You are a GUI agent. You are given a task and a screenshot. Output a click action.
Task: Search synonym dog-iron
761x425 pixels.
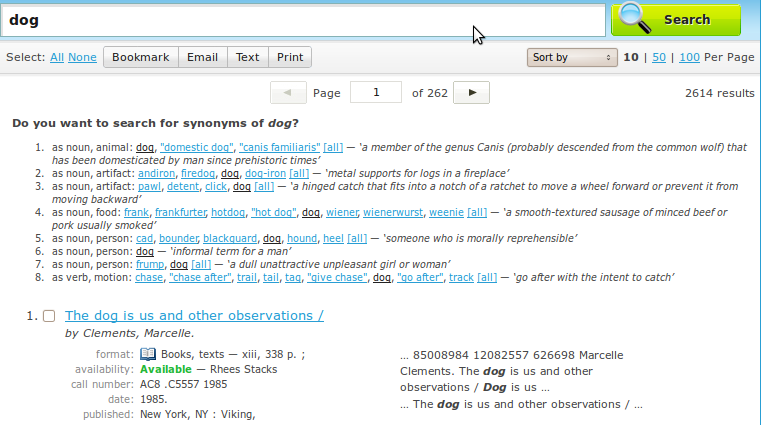265,173
